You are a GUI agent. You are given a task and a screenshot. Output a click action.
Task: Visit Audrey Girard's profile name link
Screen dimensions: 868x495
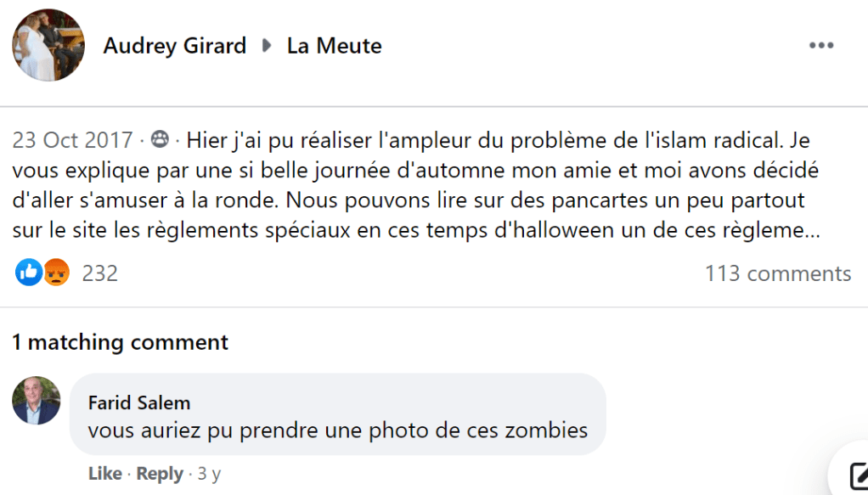175,46
